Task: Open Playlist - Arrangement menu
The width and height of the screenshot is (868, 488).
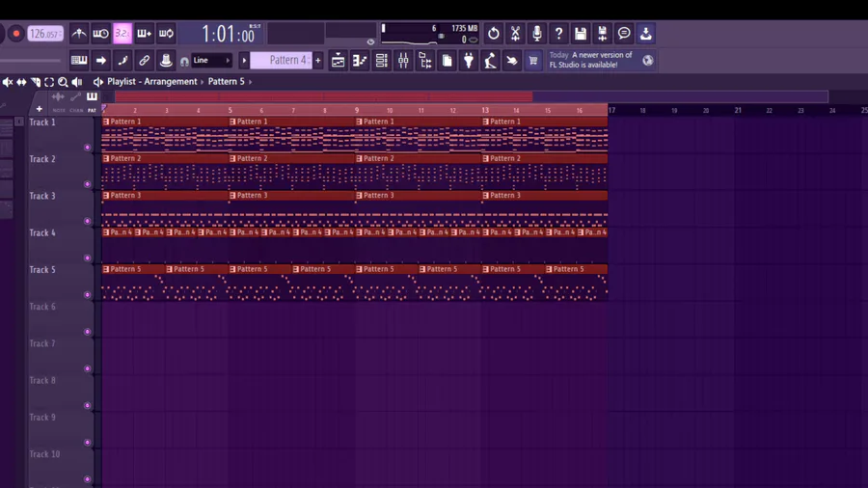Action: 151,81
